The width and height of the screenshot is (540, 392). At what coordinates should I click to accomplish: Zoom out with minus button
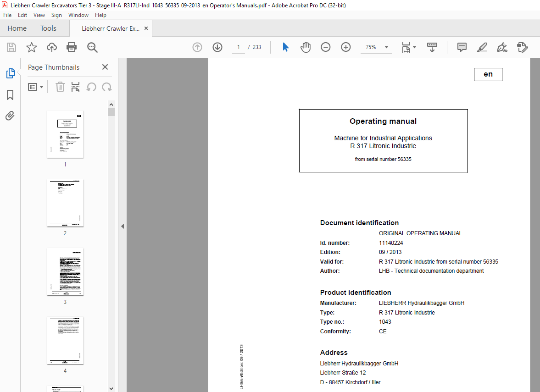coord(325,47)
